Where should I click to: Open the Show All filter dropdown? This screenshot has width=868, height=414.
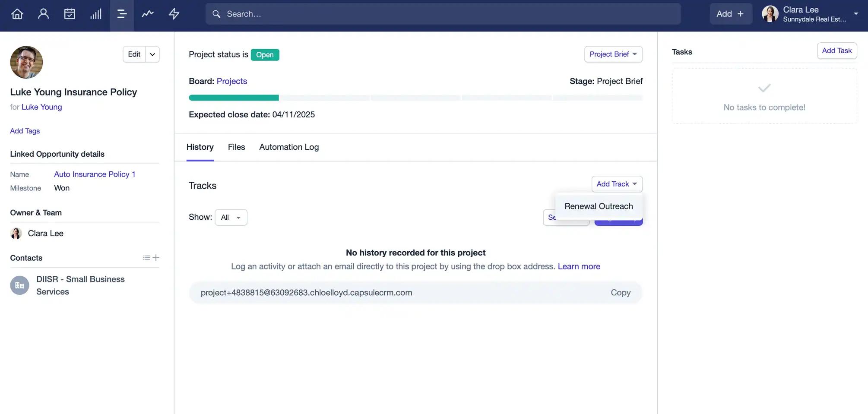[231, 218]
